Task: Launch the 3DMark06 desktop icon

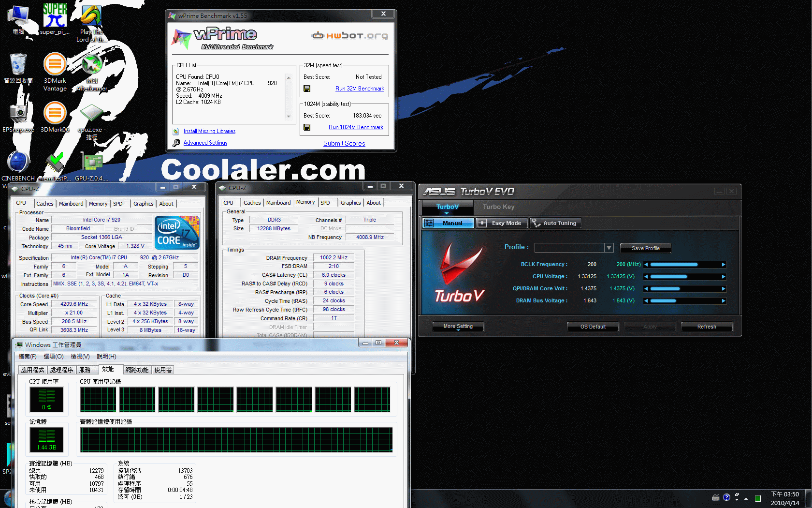Action: 55,117
